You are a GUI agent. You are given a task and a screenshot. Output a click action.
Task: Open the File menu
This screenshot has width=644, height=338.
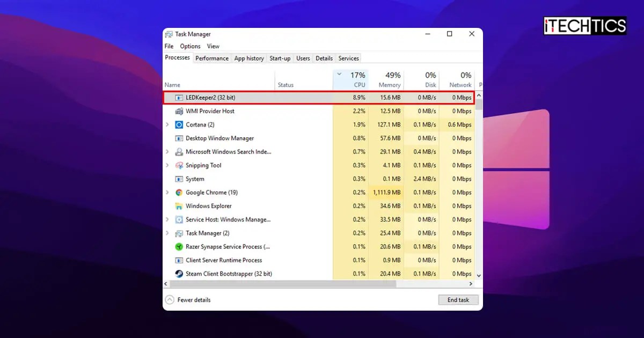coord(169,46)
